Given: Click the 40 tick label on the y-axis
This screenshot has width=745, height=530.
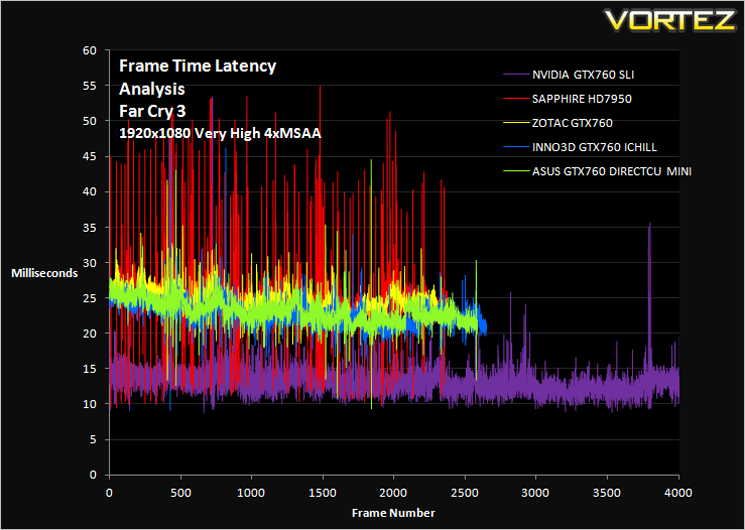Looking at the screenshot, I should click(x=89, y=192).
